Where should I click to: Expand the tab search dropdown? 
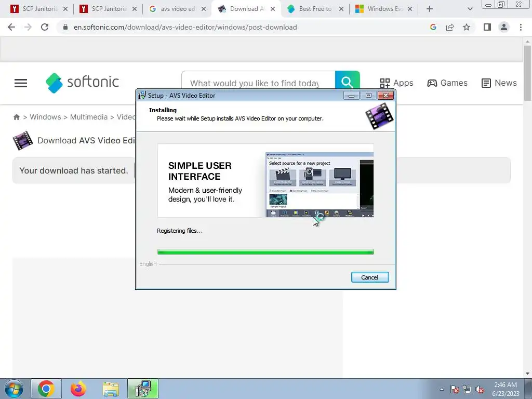pyautogui.click(x=470, y=9)
